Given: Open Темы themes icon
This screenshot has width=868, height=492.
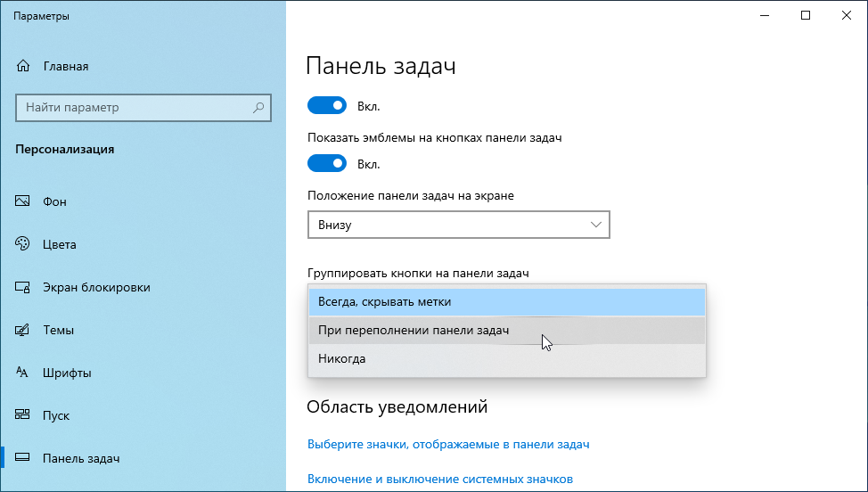Looking at the screenshot, I should click(x=24, y=330).
